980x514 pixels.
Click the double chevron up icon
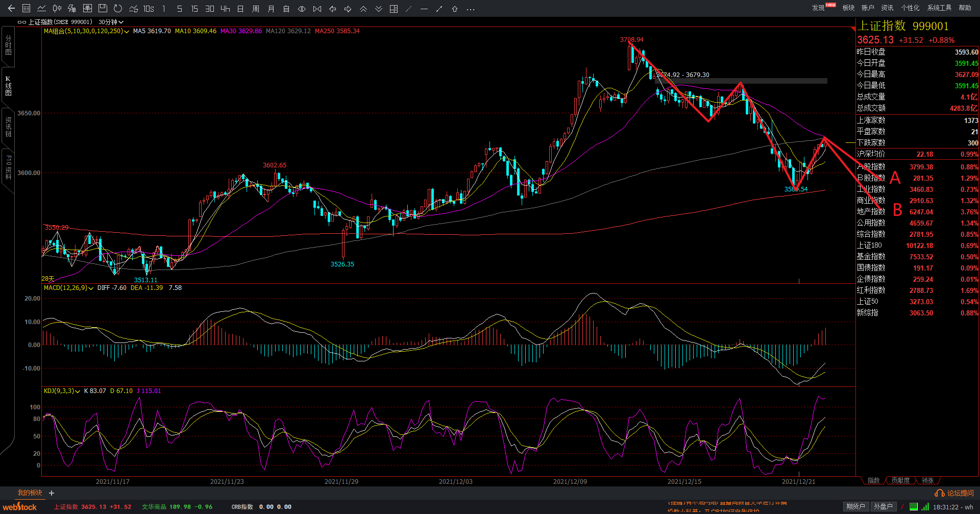pyautogui.click(x=363, y=9)
